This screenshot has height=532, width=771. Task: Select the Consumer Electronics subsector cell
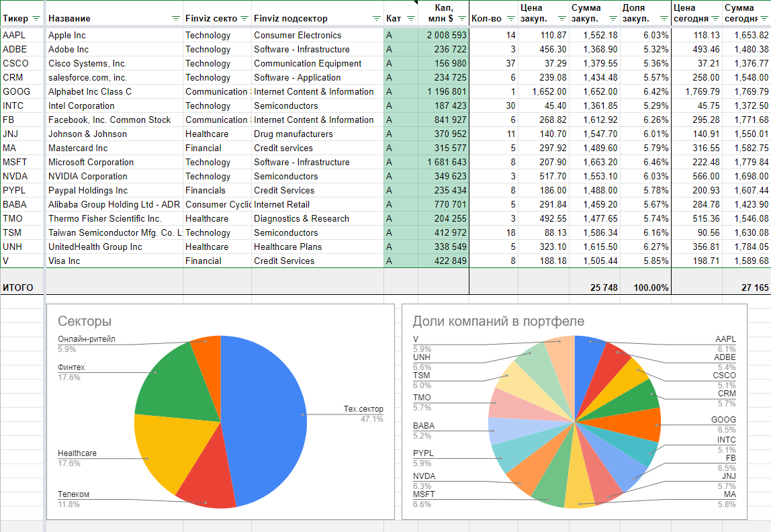317,36
